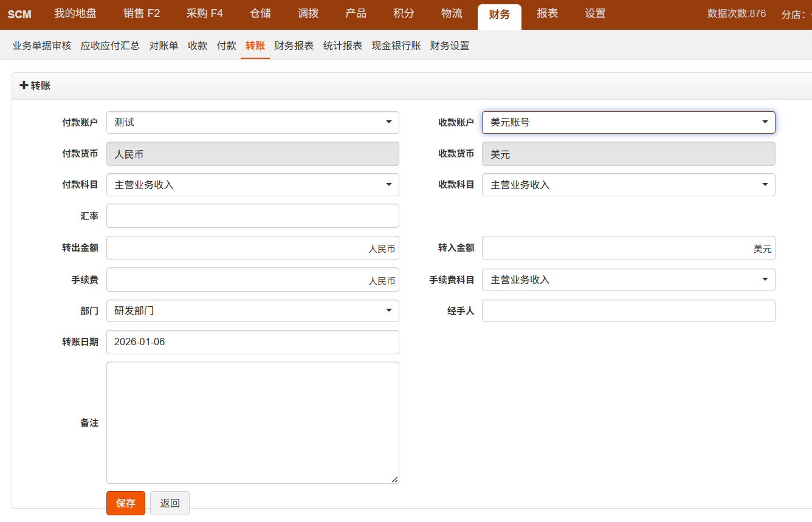Open the 财务设置 submenu tab

[x=449, y=46]
